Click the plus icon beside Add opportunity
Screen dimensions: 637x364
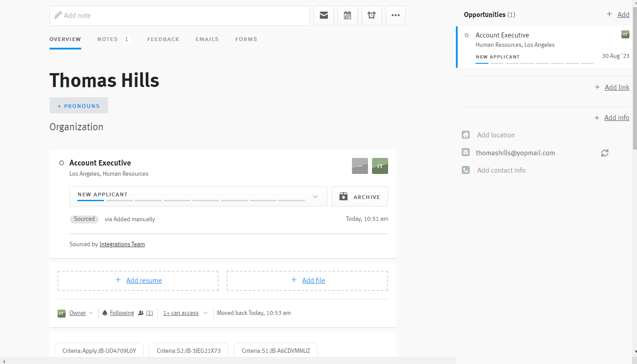[x=609, y=14]
